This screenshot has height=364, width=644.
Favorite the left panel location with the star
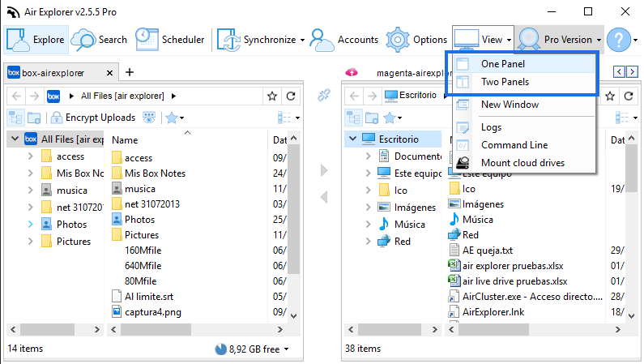[272, 96]
